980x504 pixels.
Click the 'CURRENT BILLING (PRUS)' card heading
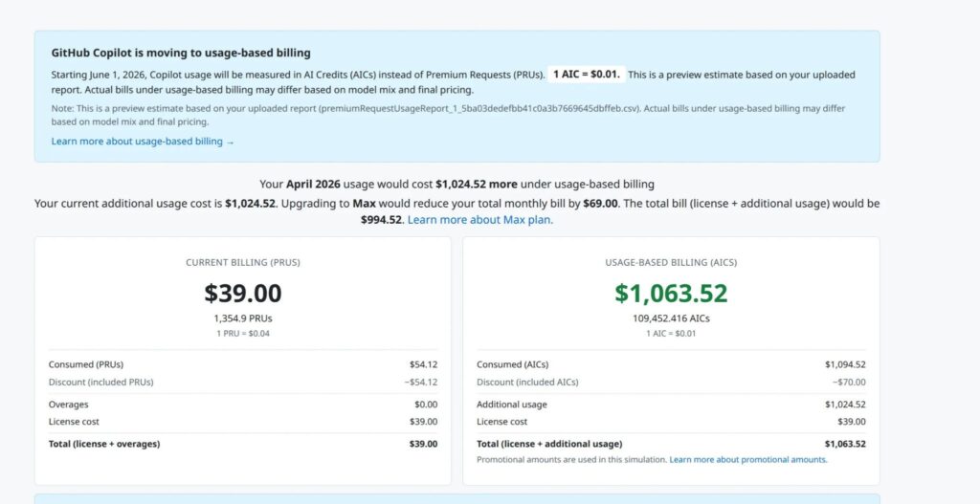click(242, 263)
